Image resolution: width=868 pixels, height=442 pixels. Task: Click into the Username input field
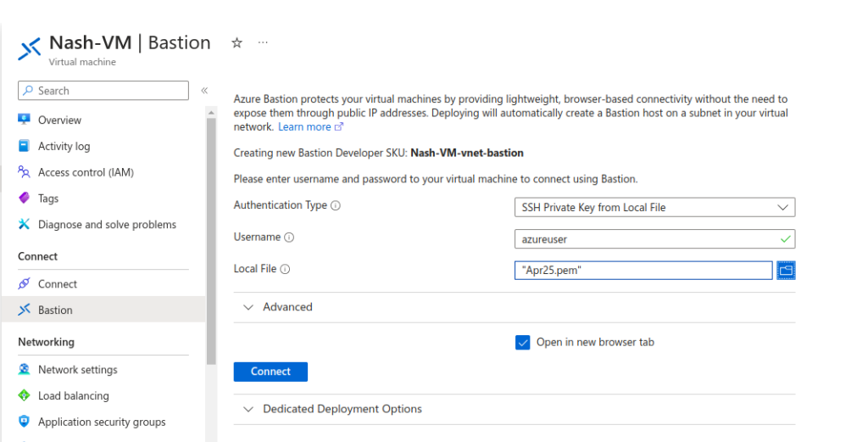pyautogui.click(x=644, y=239)
